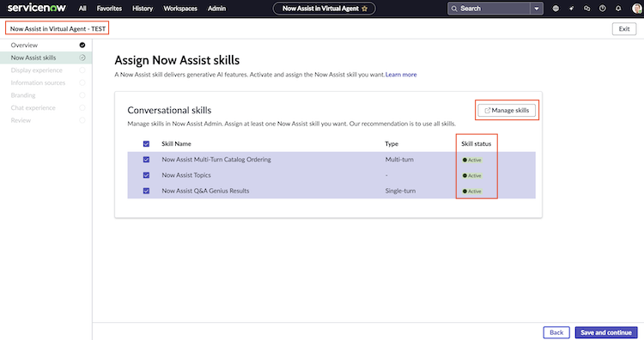This screenshot has width=644, height=340.
Task: Open the Workspaces menu
Action: (x=180, y=9)
